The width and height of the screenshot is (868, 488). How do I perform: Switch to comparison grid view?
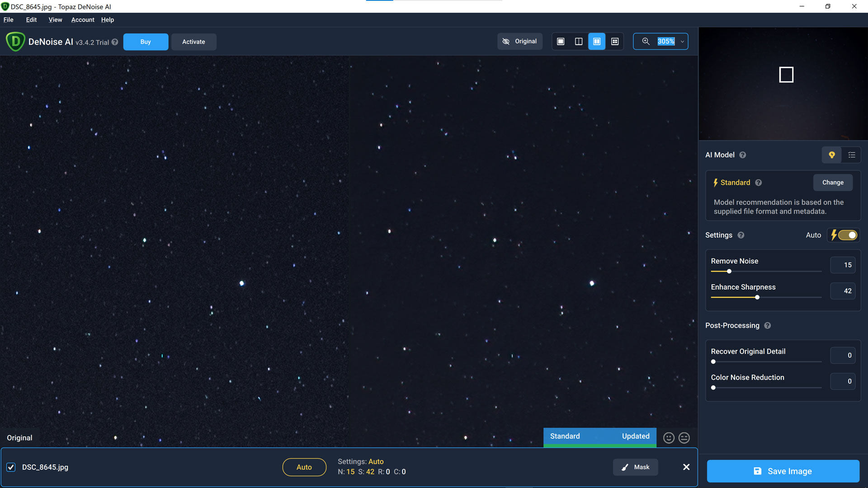[x=615, y=42]
